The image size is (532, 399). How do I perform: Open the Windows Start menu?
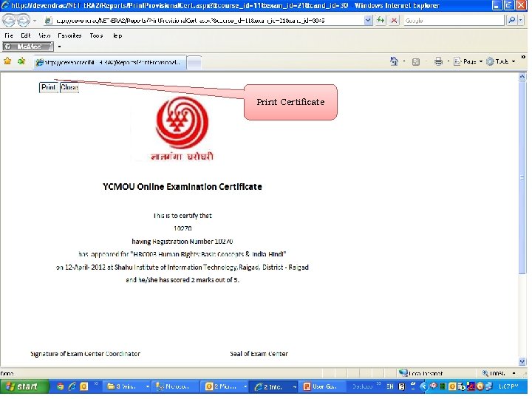tap(24, 386)
